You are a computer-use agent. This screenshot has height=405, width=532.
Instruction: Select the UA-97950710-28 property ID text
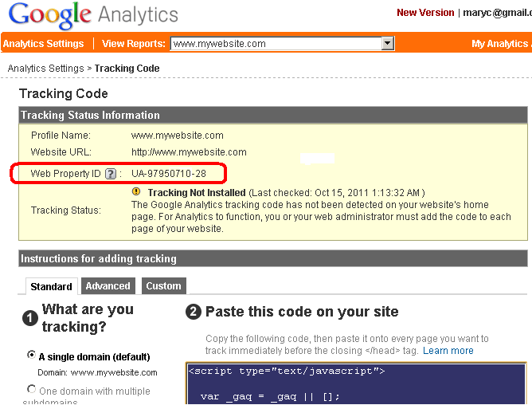coord(169,174)
